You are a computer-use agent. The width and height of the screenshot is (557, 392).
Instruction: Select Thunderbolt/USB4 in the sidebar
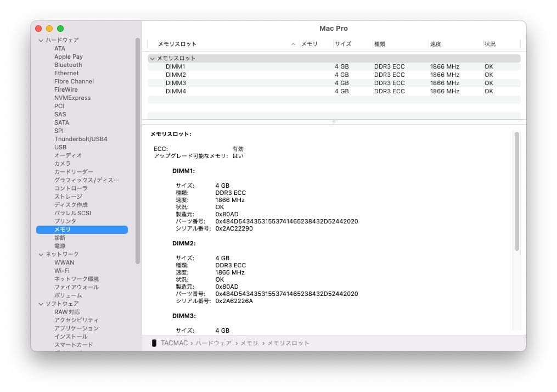point(80,139)
